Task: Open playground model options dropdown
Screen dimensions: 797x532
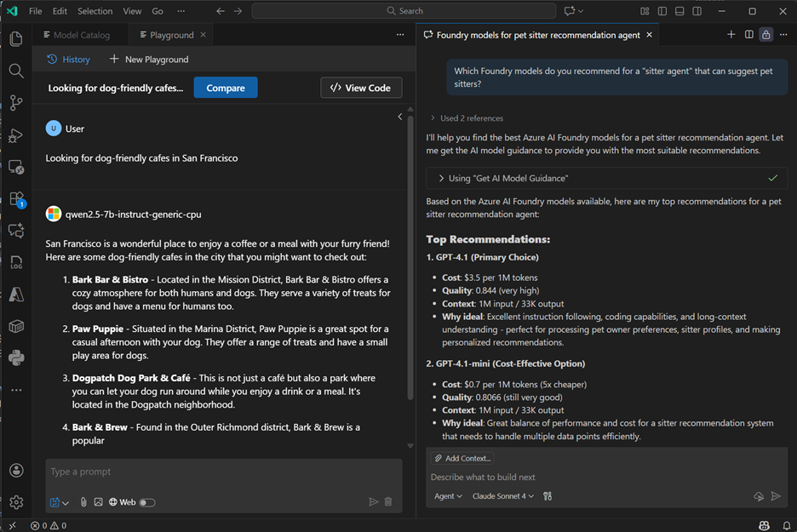Action: pyautogui.click(x=60, y=502)
